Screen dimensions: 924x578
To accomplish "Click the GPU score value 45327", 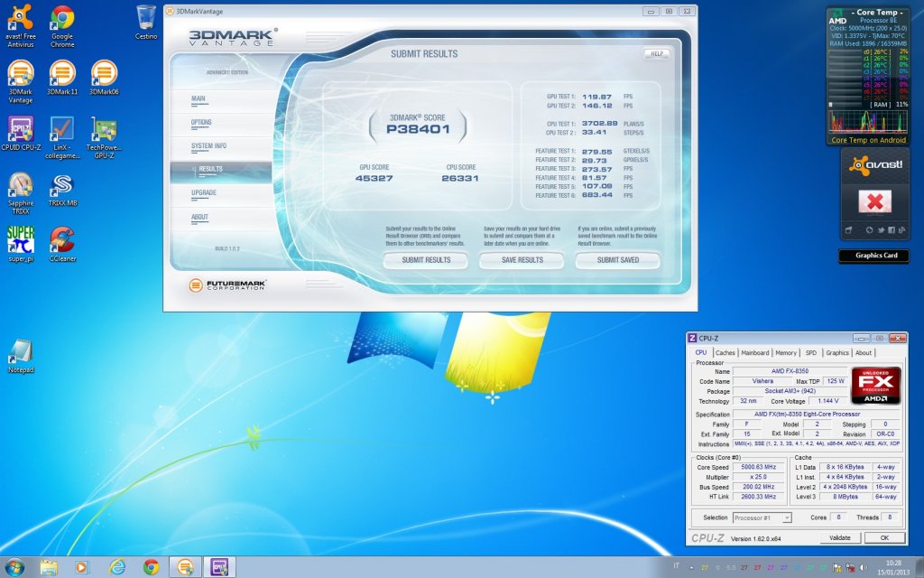I will point(374,178).
